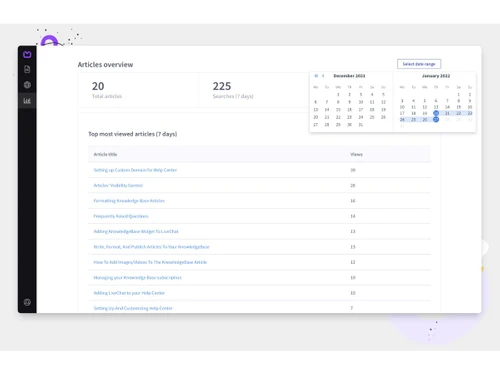Pick December 24 in the calendar
This screenshot has width=500, height=375.
[x=361, y=117]
